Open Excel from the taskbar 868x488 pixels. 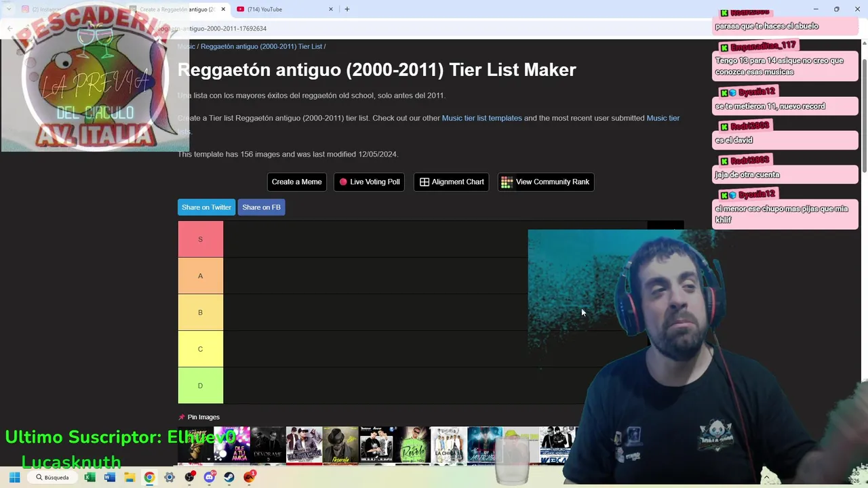90,477
